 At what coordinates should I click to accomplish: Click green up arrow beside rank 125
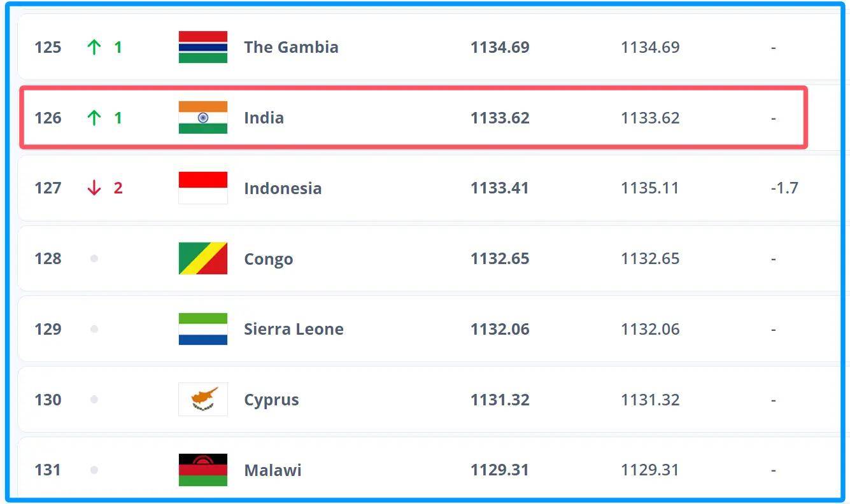pyautogui.click(x=94, y=47)
